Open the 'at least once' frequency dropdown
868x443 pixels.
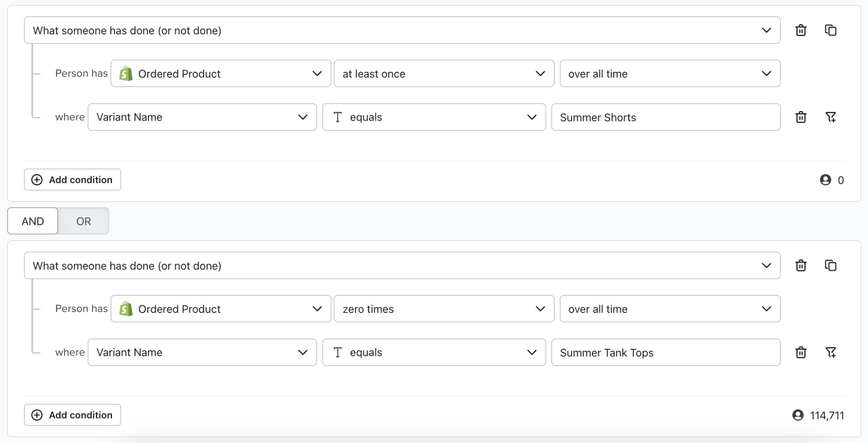point(443,73)
